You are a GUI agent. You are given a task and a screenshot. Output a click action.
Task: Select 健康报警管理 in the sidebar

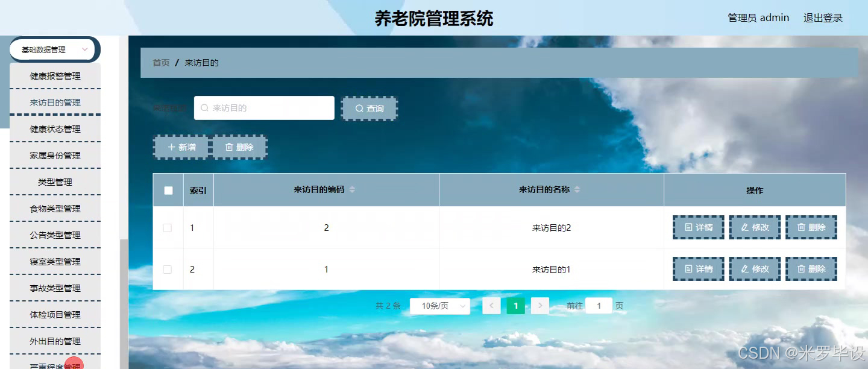[54, 75]
